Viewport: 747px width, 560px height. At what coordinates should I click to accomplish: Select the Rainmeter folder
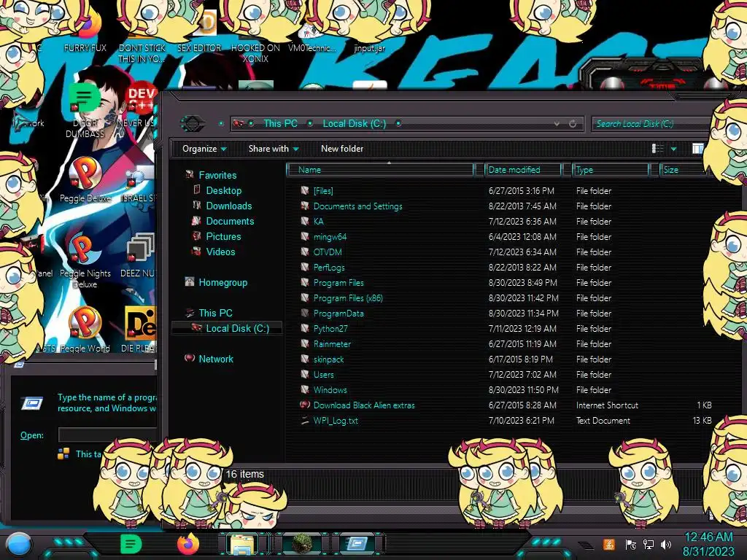pos(332,344)
